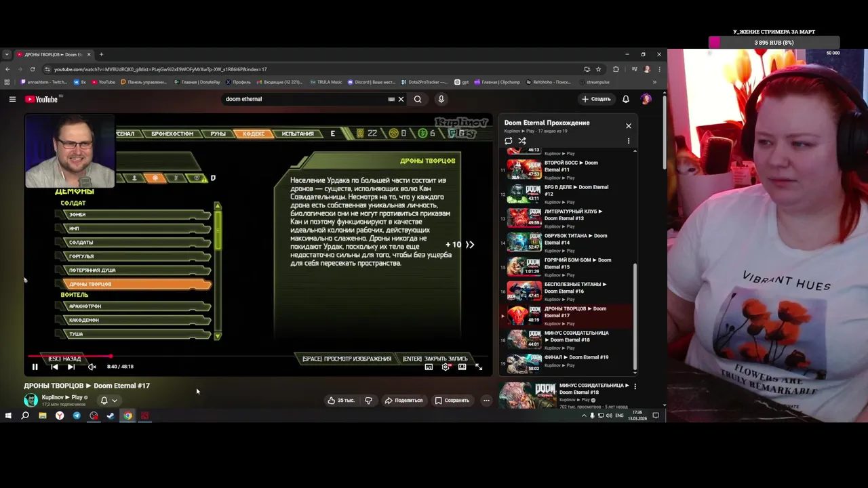The width and height of the screenshot is (868, 488).
Task: Open the YouTube guide hamburger menu
Action: click(x=12, y=99)
